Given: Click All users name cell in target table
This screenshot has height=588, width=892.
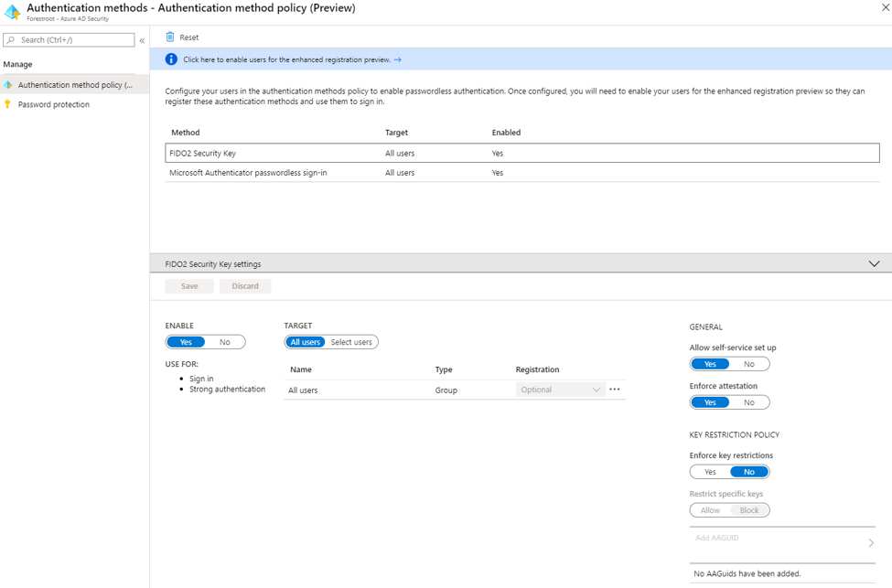Looking at the screenshot, I should [303, 390].
